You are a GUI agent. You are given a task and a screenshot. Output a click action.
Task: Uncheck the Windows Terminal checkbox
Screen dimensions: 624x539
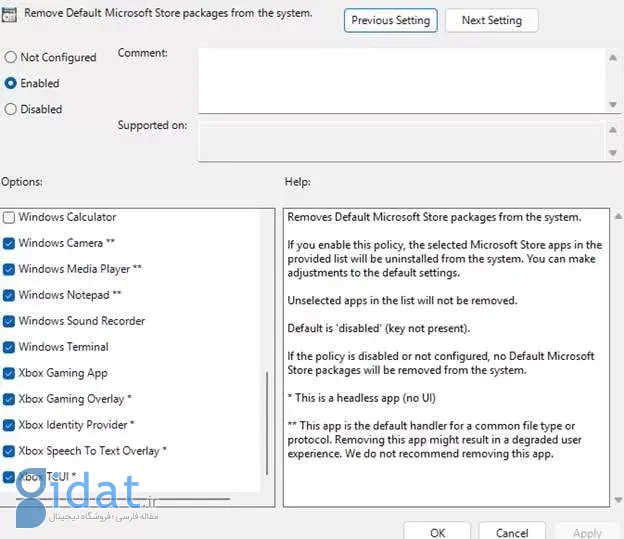pyautogui.click(x=9, y=348)
